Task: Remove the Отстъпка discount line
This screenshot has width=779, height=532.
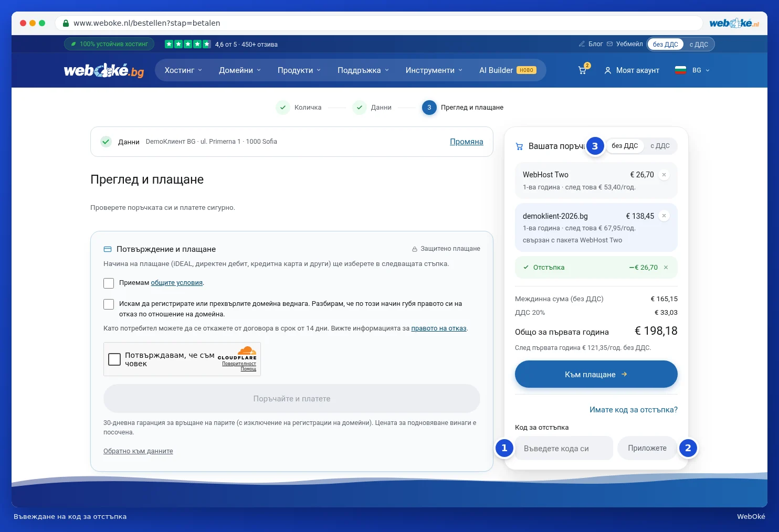Action: point(666,267)
